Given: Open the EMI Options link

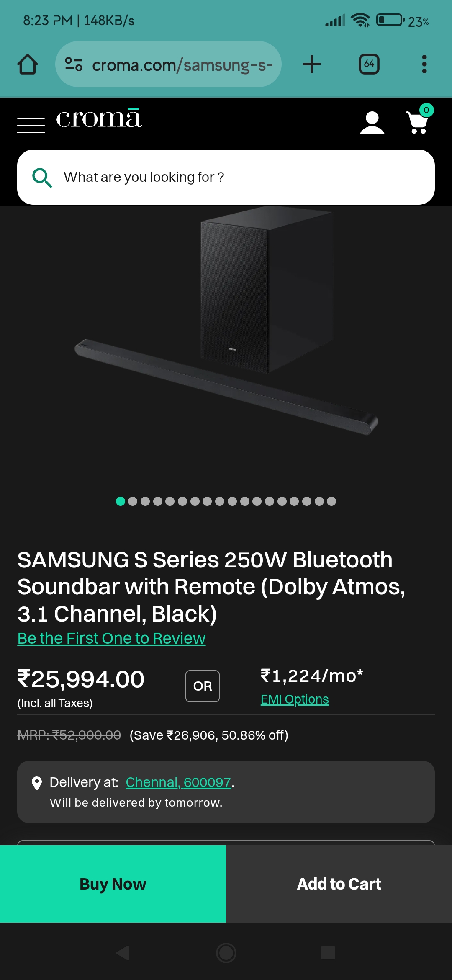Looking at the screenshot, I should coord(295,699).
